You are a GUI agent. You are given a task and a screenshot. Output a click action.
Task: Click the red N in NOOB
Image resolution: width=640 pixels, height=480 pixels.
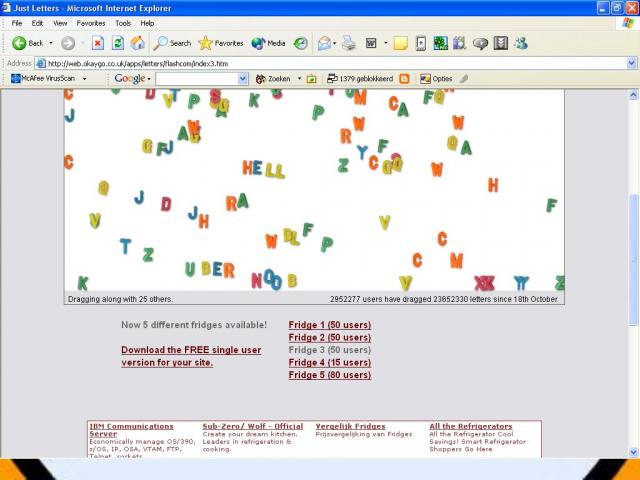pyautogui.click(x=256, y=281)
